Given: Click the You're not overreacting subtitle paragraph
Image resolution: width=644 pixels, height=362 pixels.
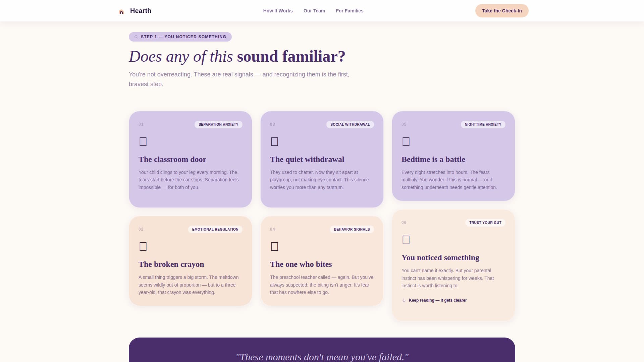Looking at the screenshot, I should [x=239, y=79].
